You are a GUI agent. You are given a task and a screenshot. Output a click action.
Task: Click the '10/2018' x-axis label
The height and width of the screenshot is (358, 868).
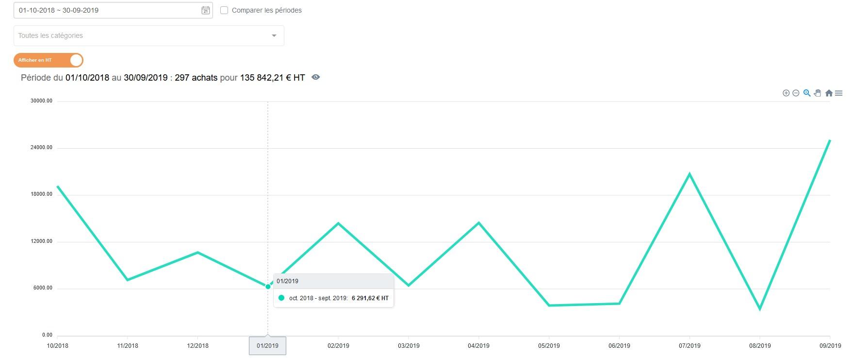pyautogui.click(x=57, y=346)
